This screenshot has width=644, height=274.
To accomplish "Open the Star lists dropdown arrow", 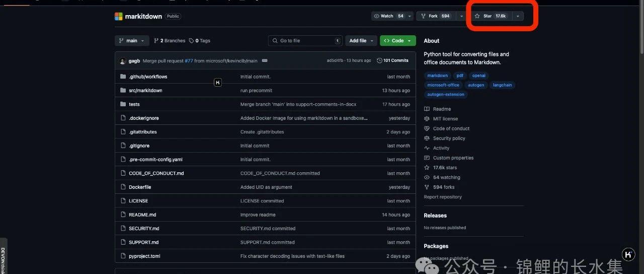I will [x=518, y=16].
